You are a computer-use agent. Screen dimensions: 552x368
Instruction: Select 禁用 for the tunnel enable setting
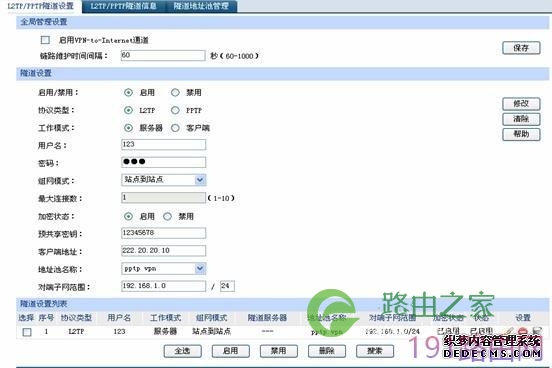point(175,92)
